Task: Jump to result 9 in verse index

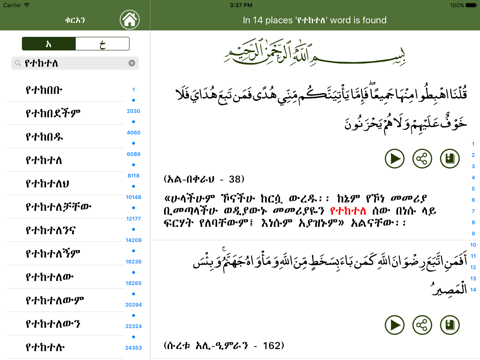Action: [473, 234]
